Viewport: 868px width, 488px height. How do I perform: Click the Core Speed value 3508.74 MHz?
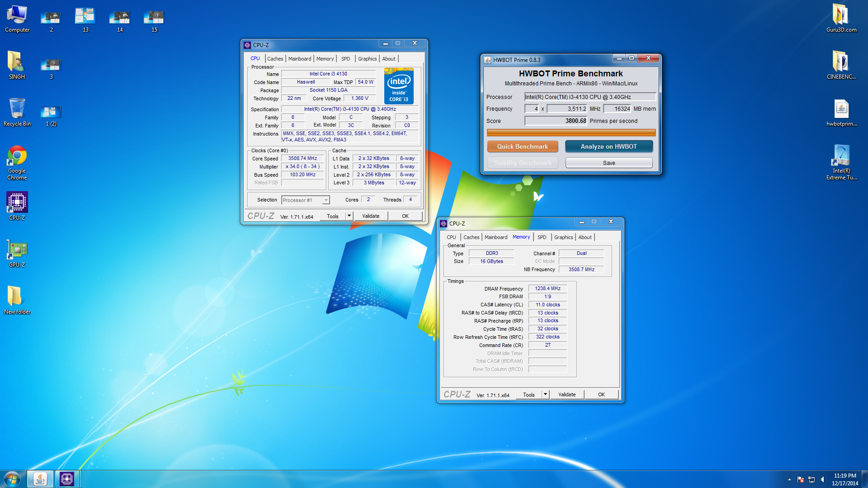[x=302, y=158]
